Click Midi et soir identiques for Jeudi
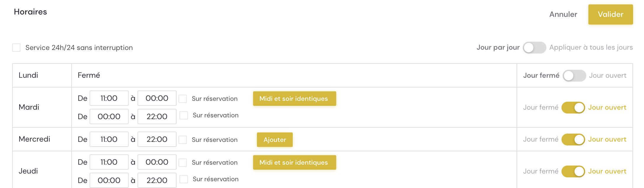This screenshot has height=188, width=644. tap(294, 162)
